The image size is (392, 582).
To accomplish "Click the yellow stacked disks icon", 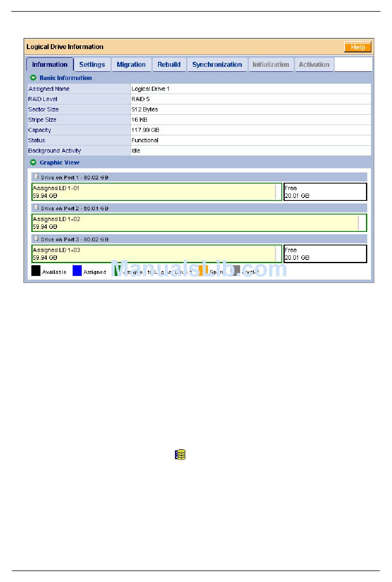I will [180, 455].
